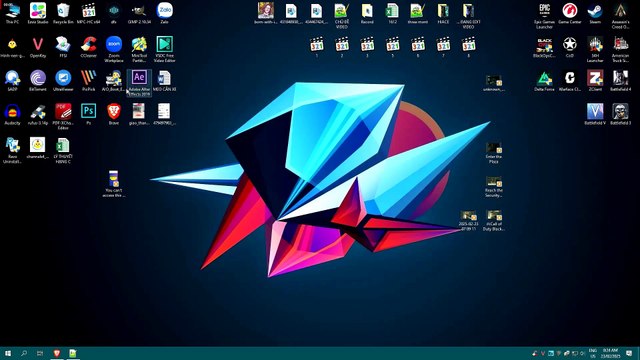This screenshot has width=640, height=360.
Task: Select the PDF-XChange Editor icon
Action: (63, 117)
